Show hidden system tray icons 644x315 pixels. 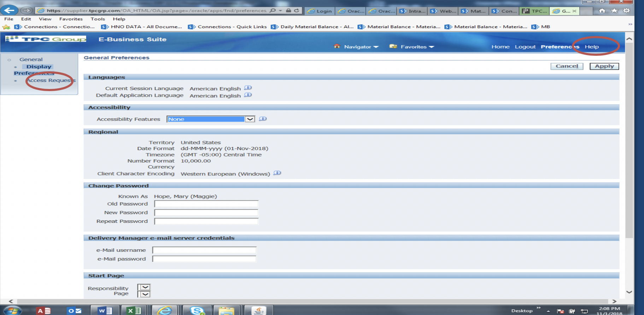[x=548, y=311]
